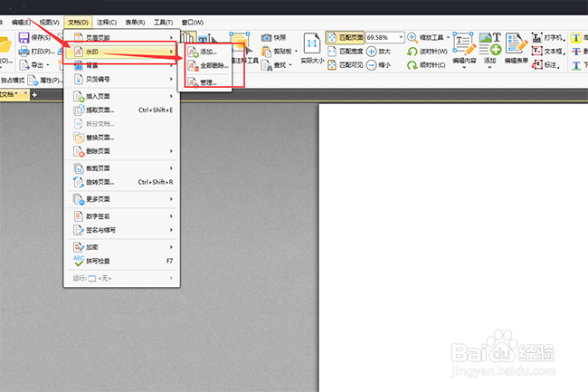Select Extract Pages (提取页面...) menu item
The image size is (588, 392).
click(x=121, y=110)
